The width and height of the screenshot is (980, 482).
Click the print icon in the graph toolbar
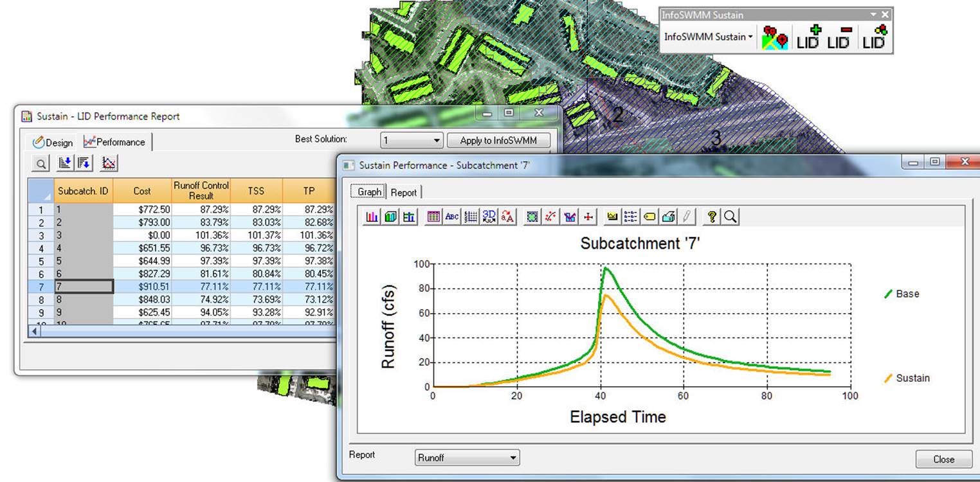[x=668, y=217]
